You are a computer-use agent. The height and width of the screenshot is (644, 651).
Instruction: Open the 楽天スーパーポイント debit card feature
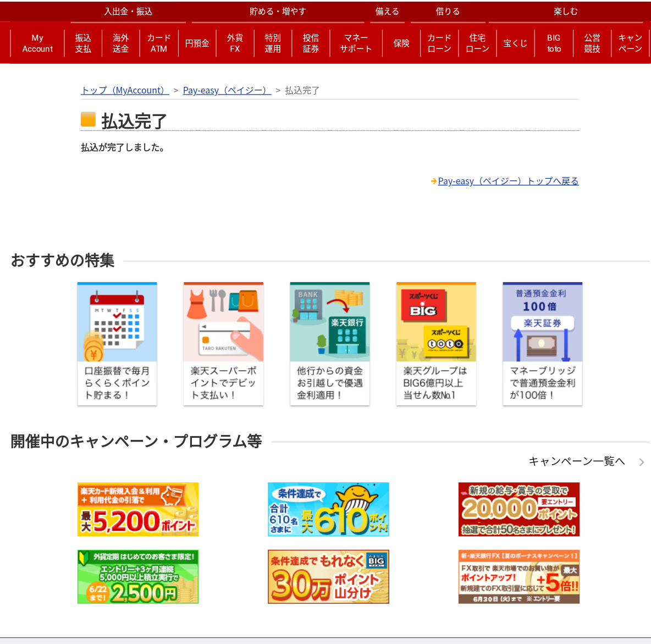pyautogui.click(x=223, y=344)
